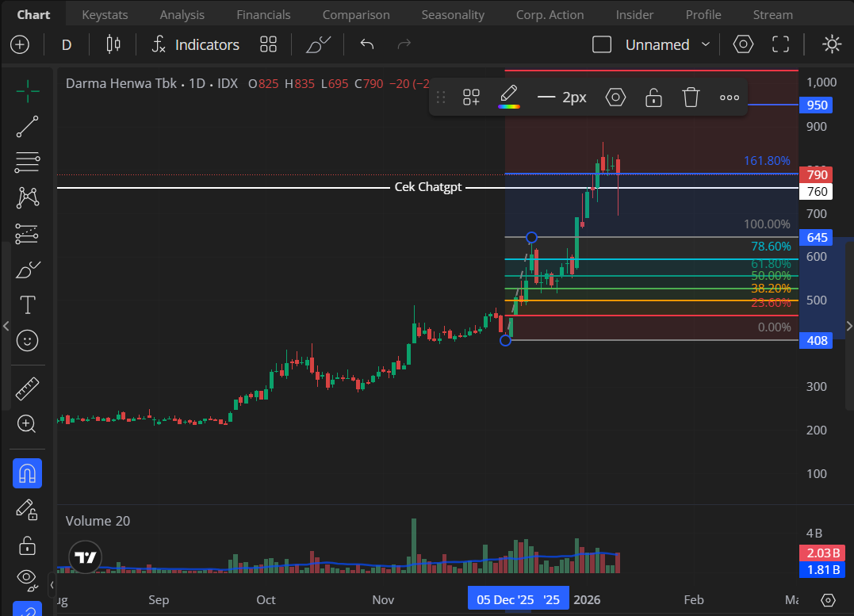854x616 pixels.
Task: Delete the selected drawing with trash icon
Action: click(x=691, y=98)
